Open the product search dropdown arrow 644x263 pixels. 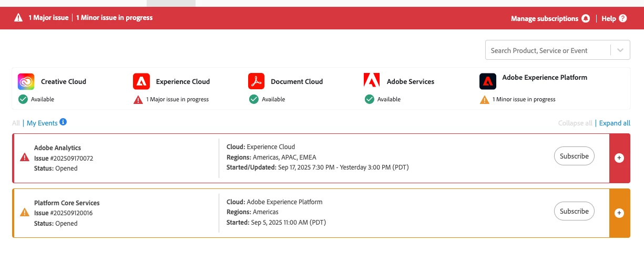(x=620, y=50)
